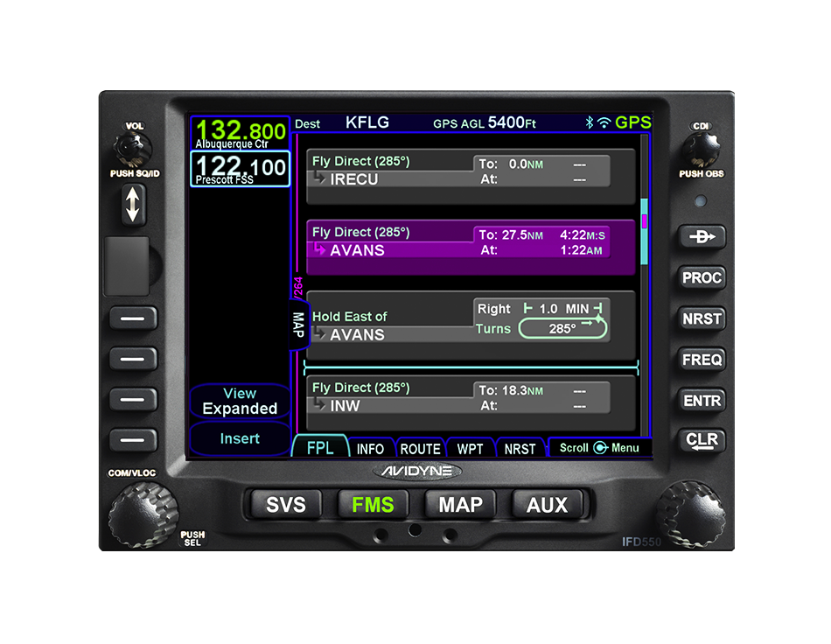Switch to the INFO tab
Viewport: 831px width, 644px height.
coord(371,448)
